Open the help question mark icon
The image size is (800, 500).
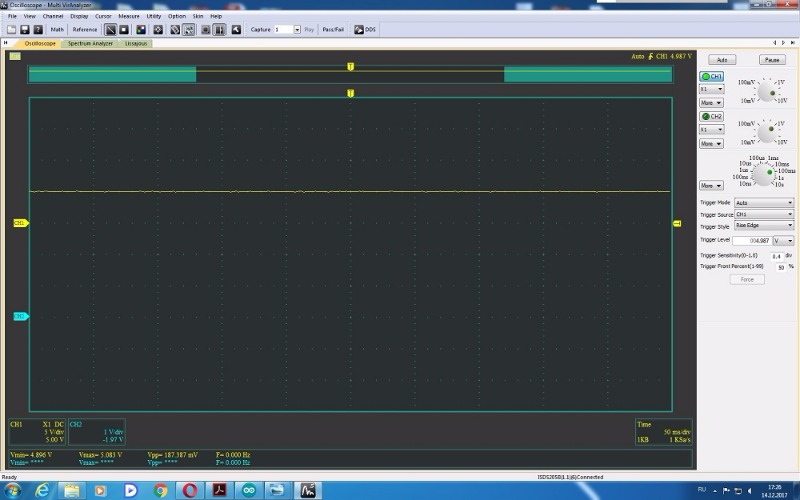tap(38, 30)
